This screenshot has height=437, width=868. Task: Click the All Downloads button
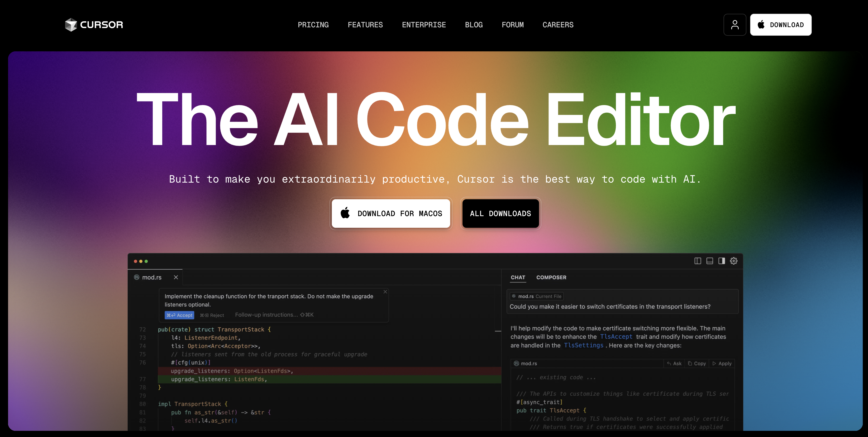(500, 214)
